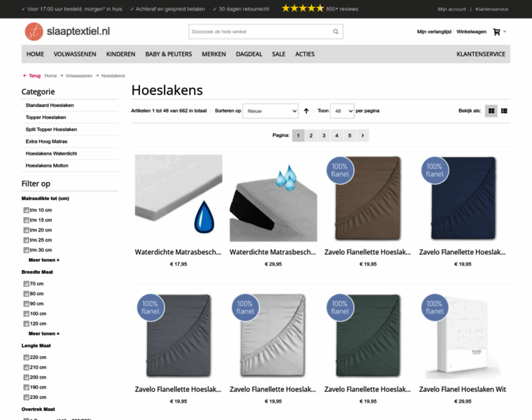Open Klantenservice link in top bar

click(491, 9)
